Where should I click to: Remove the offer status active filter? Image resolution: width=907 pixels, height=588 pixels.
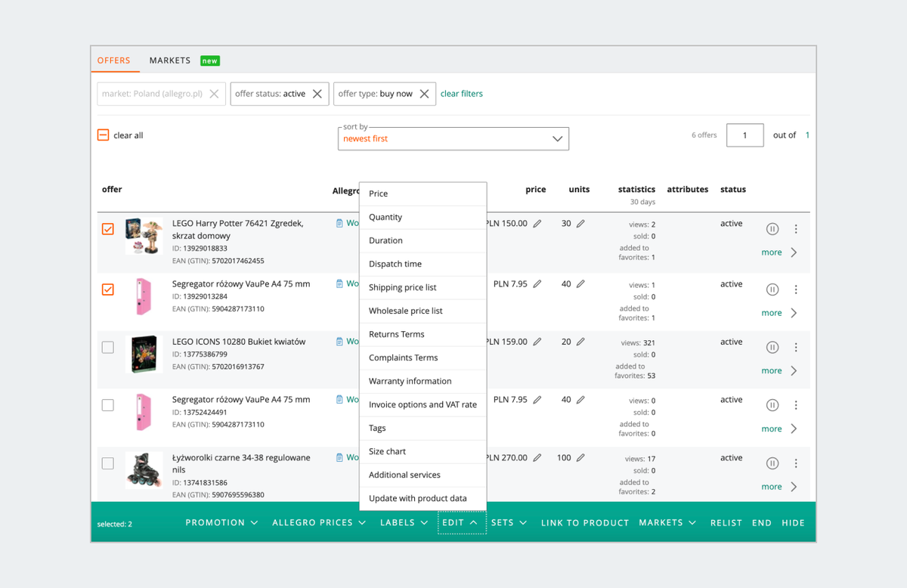click(x=317, y=94)
